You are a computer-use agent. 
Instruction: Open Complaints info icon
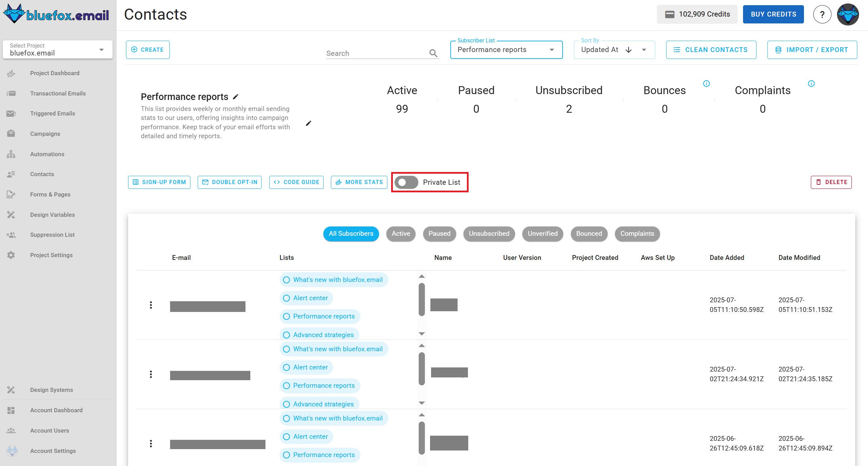coord(811,83)
